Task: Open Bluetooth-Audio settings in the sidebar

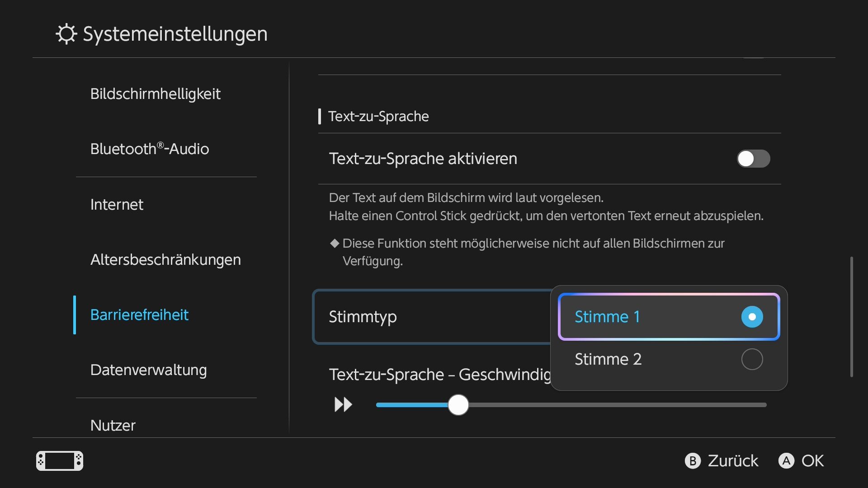Action: tap(150, 149)
